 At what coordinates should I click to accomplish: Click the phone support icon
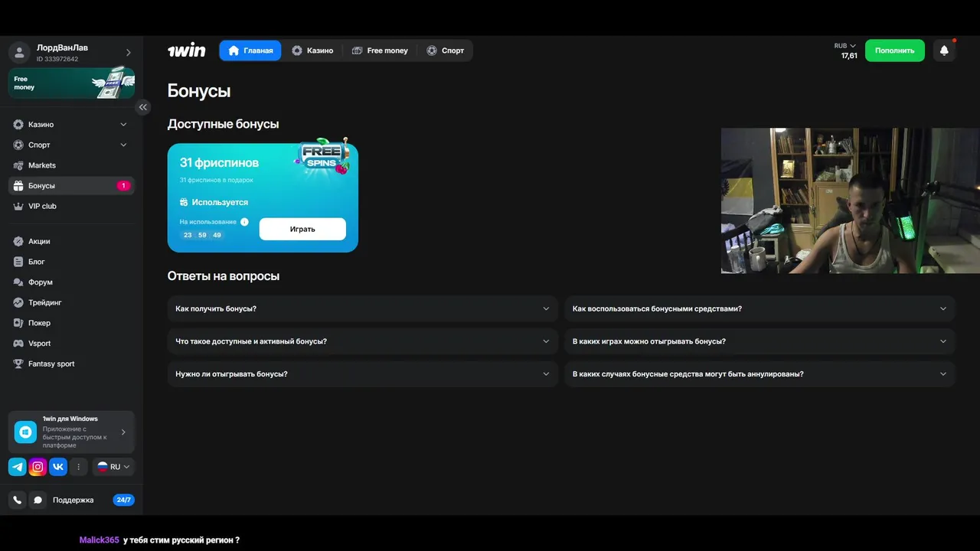tap(18, 500)
